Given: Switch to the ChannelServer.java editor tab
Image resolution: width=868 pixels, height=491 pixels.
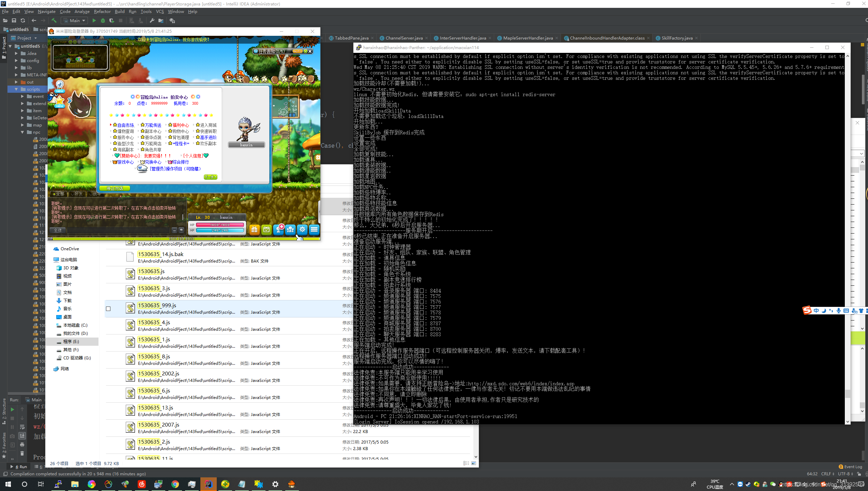Looking at the screenshot, I should click(x=404, y=38).
